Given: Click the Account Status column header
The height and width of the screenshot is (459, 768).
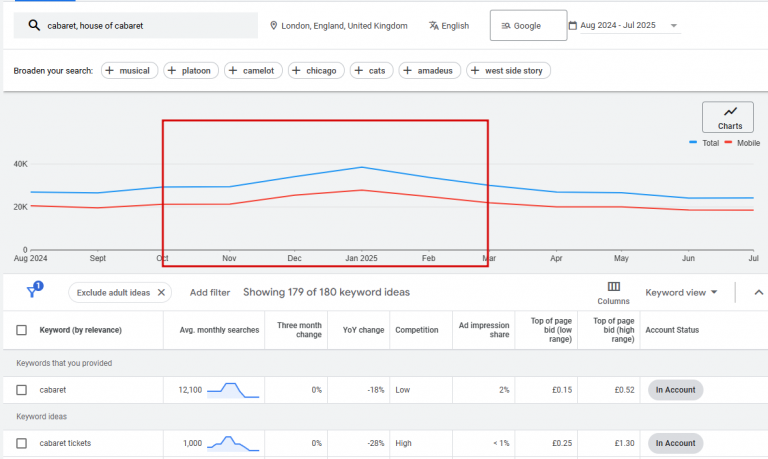Looking at the screenshot, I should (672, 330).
